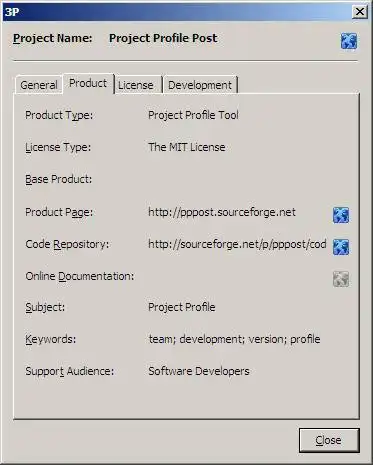Screen dimensions: 373x465
Task: Click the Keywords label
Action: (x=51, y=339)
